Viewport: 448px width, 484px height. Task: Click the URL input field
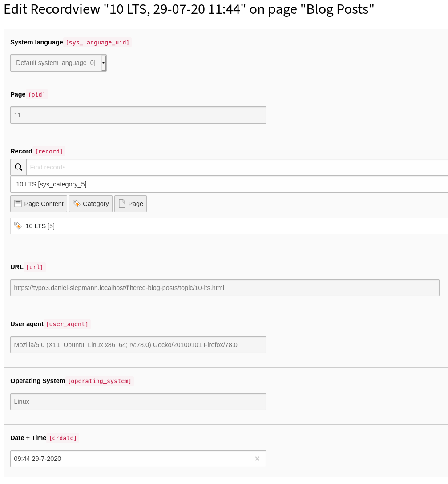(225, 288)
